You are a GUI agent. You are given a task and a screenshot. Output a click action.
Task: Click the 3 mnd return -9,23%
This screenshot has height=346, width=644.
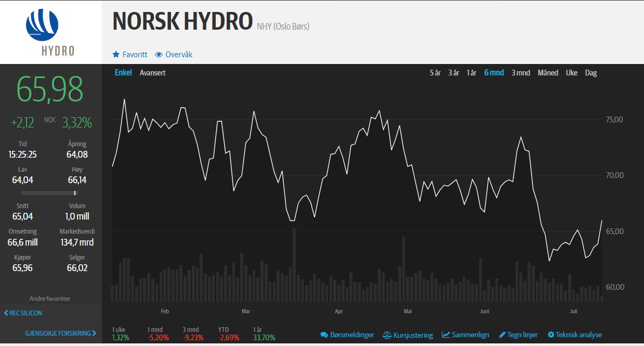[193, 338]
